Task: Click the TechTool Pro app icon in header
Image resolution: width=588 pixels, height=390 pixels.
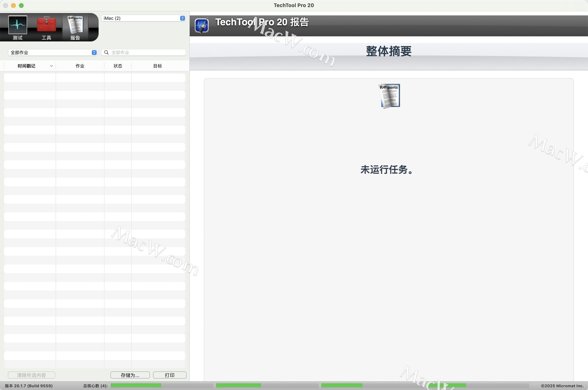Action: pyautogui.click(x=202, y=25)
